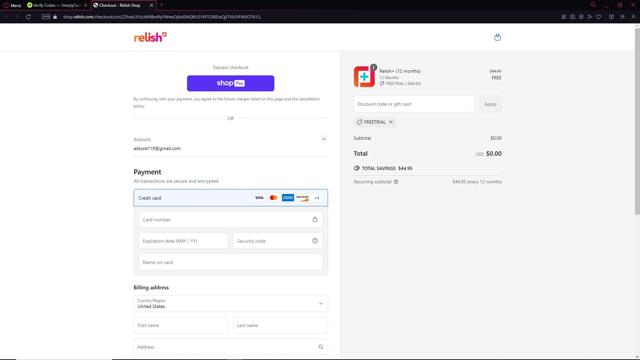
Task: Click the snapshot camera icon in toolbar
Action: (x=572, y=17)
